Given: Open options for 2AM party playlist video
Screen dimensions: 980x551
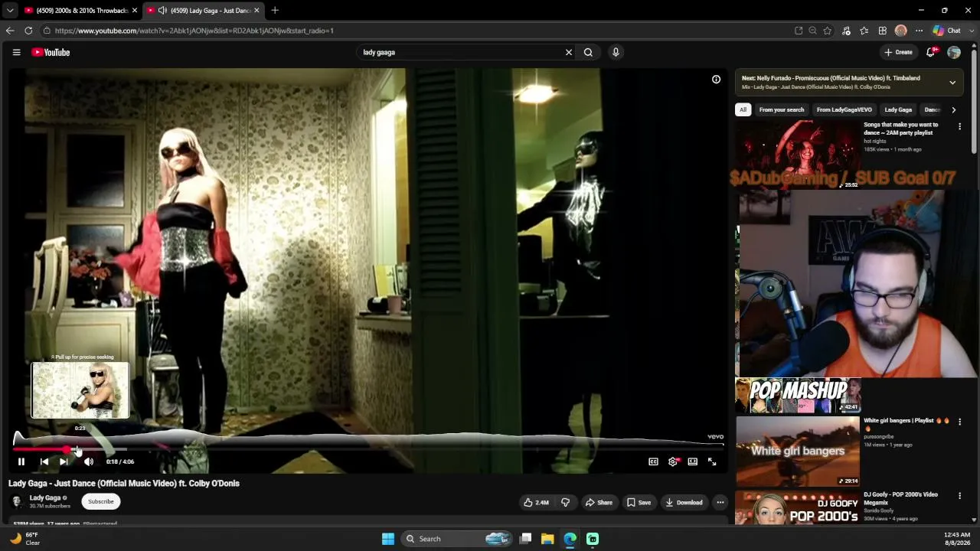Looking at the screenshot, I should (959, 127).
